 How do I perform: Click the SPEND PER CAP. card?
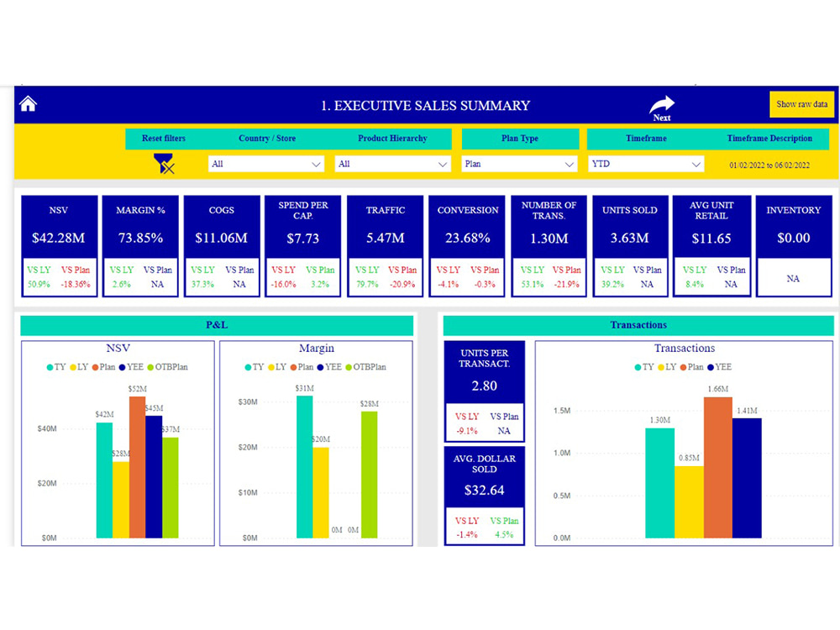pos(302,246)
